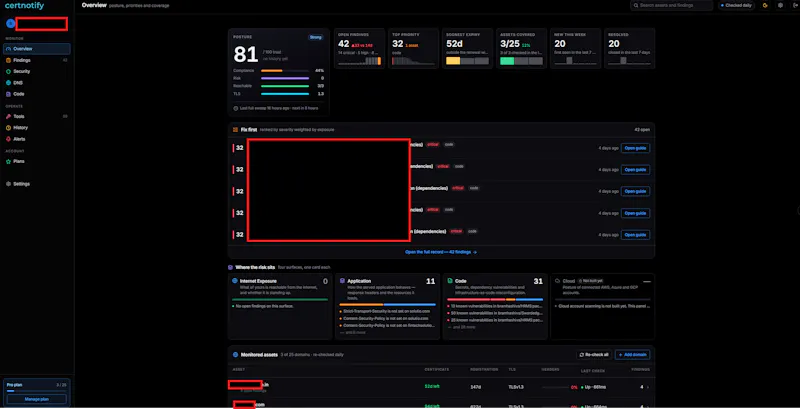The height and width of the screenshot is (409, 800).
Task: Click the New This Week card
Action: 576,48
